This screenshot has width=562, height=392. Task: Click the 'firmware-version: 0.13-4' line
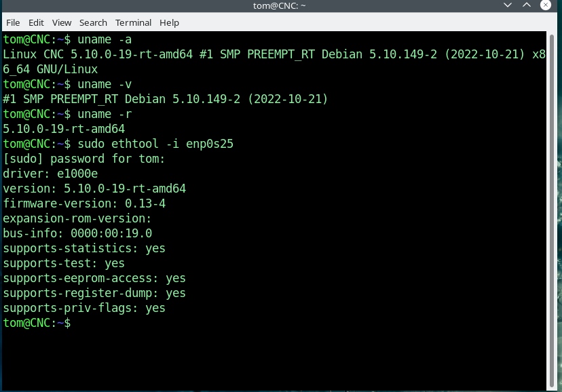click(84, 203)
